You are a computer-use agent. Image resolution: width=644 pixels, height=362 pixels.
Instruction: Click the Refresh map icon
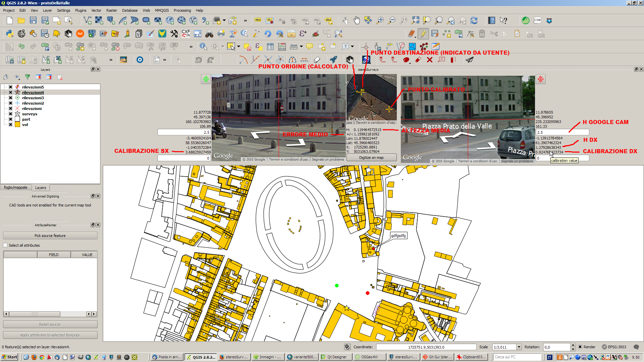474,21
